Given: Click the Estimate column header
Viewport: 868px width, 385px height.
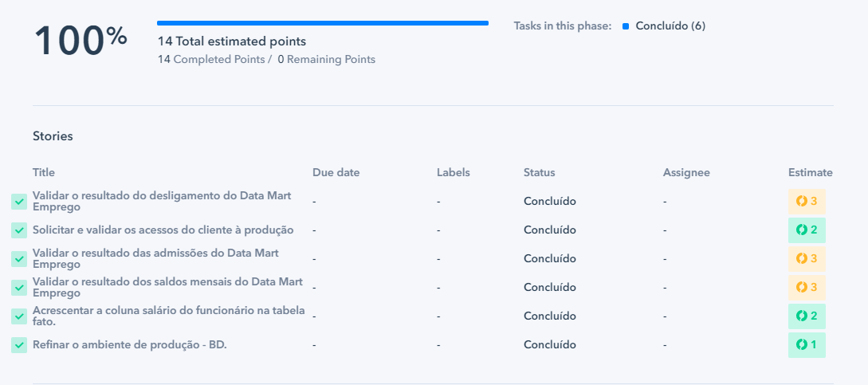Looking at the screenshot, I should coord(811,172).
